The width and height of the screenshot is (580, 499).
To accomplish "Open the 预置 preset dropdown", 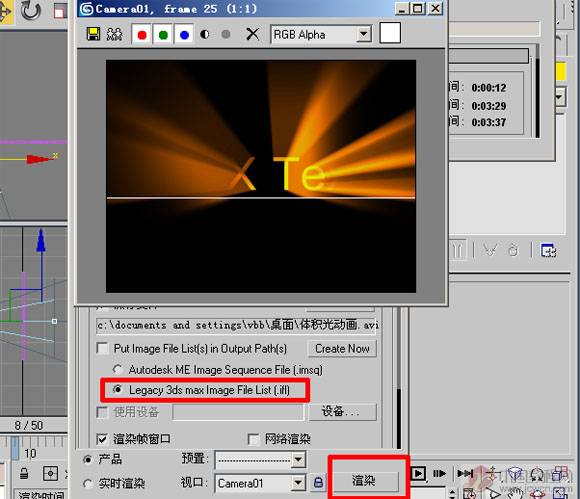I will (x=298, y=460).
